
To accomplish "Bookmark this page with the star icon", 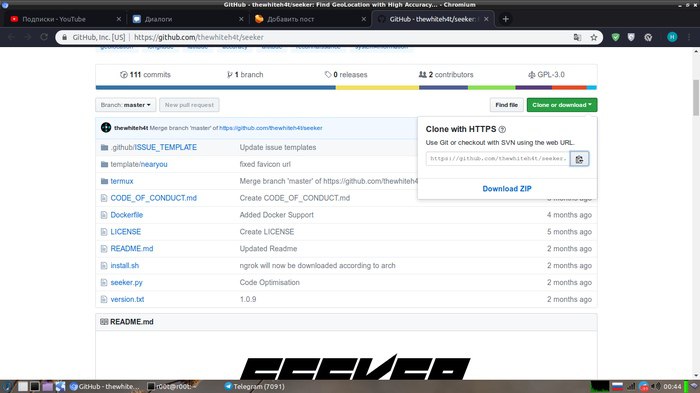I will click(594, 38).
